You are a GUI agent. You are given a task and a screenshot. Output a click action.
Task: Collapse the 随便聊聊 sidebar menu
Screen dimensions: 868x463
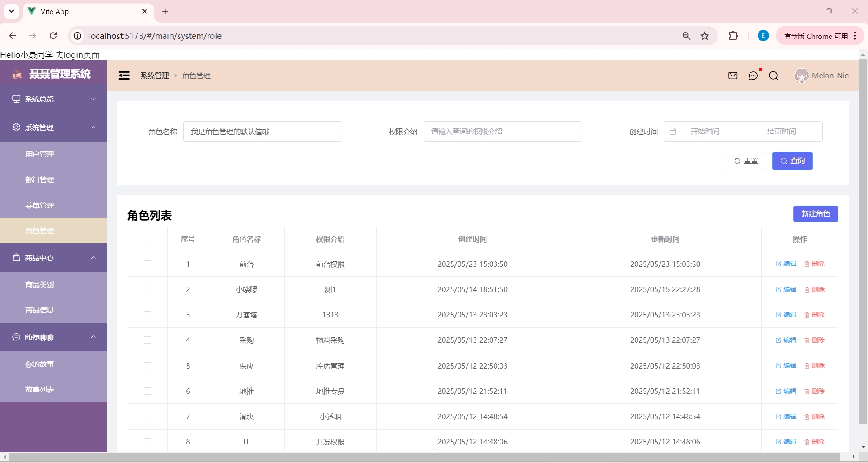click(x=53, y=337)
